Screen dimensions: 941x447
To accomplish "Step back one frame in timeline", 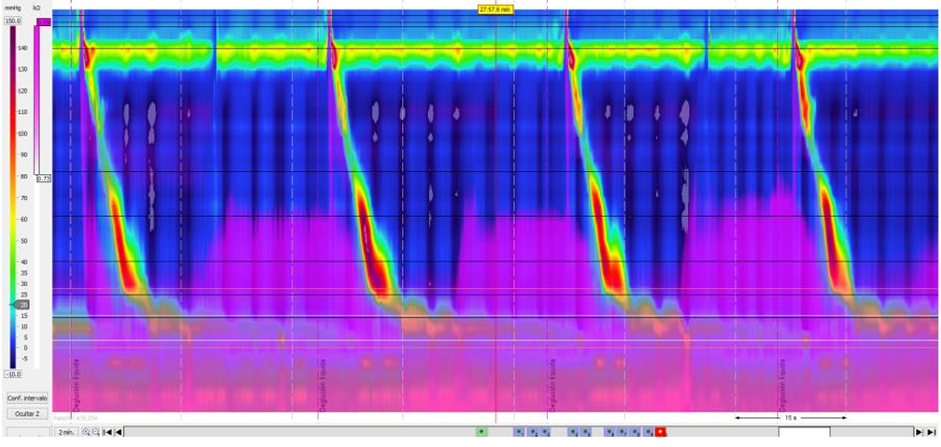I will click(x=119, y=432).
